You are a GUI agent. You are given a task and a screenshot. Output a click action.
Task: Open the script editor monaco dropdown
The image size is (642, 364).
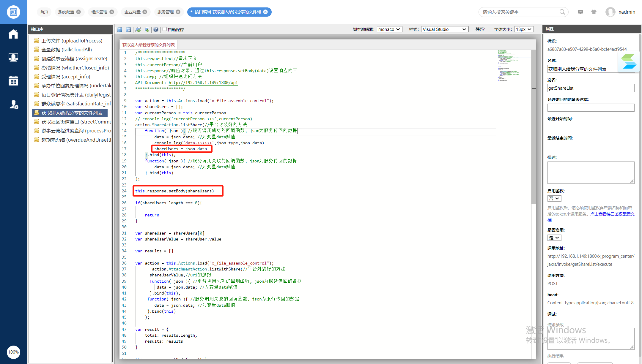click(389, 29)
